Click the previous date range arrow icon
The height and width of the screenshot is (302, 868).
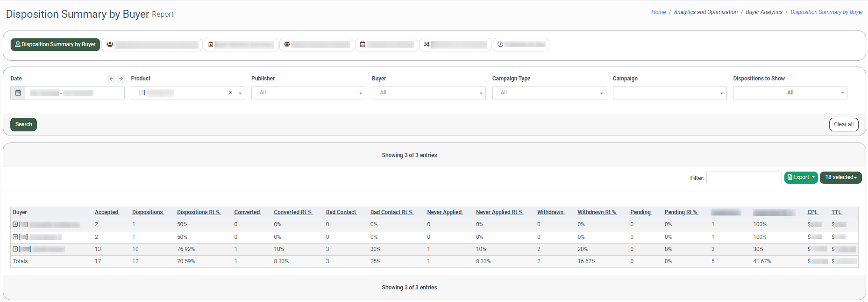click(111, 79)
